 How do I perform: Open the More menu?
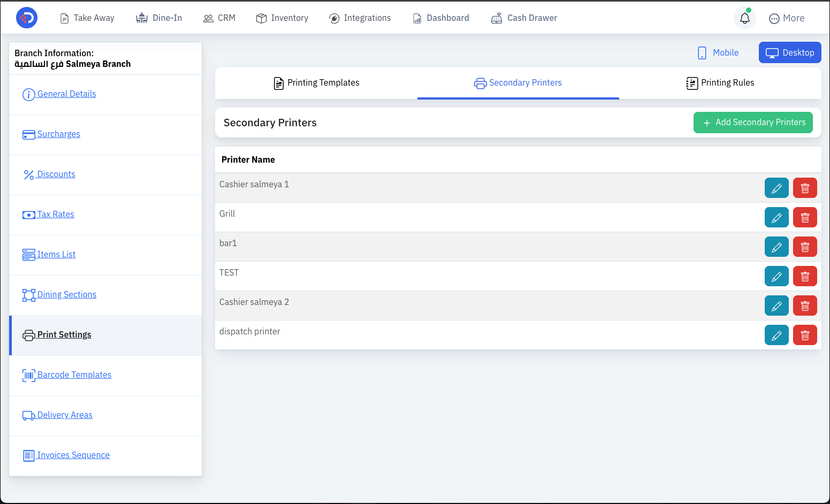(x=786, y=18)
